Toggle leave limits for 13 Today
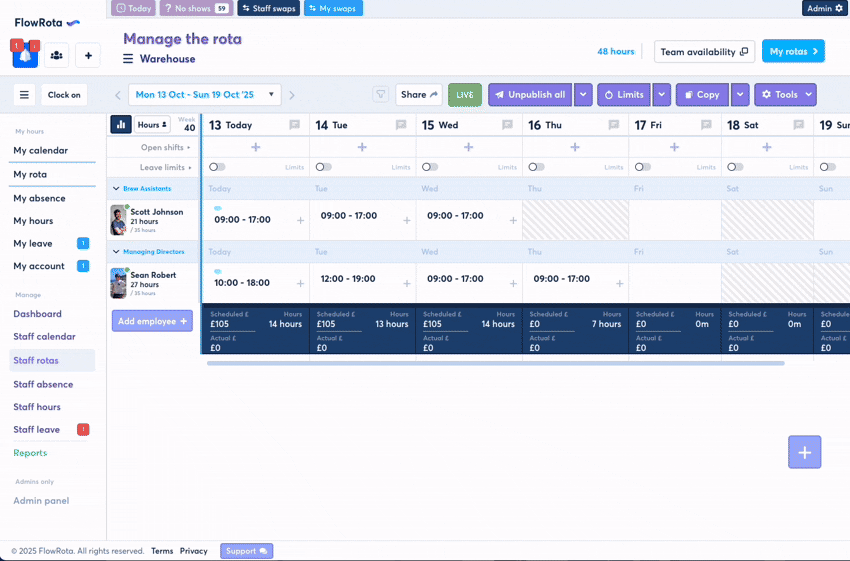Image resolution: width=850 pixels, height=561 pixels. coord(217,167)
